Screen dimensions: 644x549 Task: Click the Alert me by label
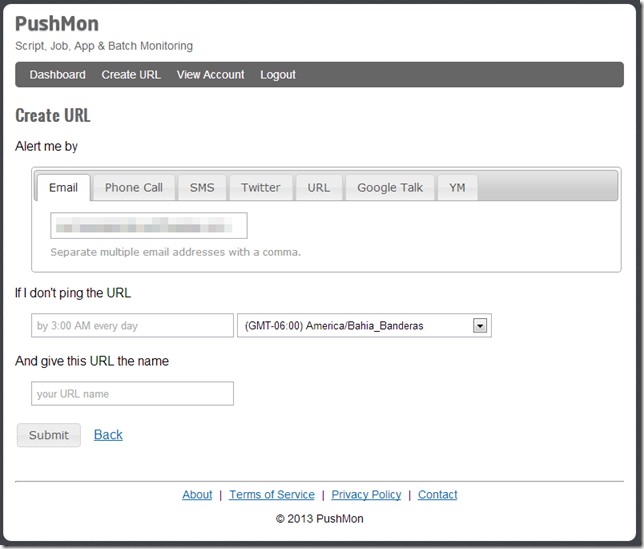point(46,146)
